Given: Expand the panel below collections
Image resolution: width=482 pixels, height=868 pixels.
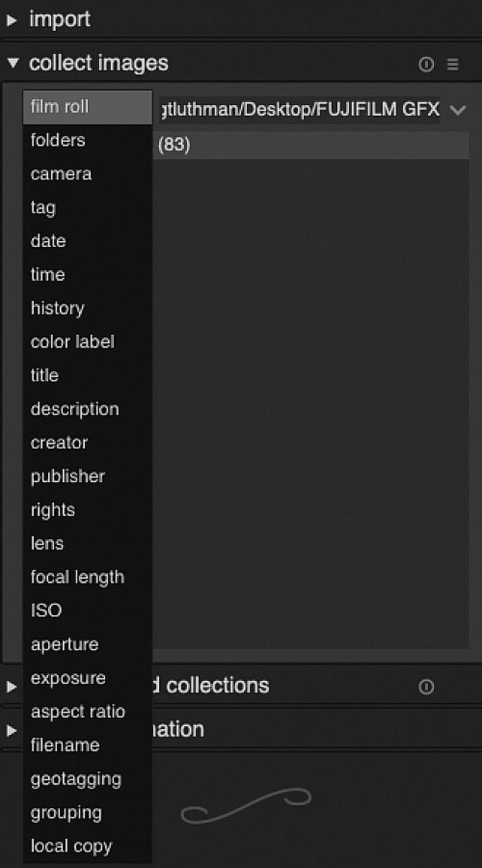Looking at the screenshot, I should [12, 730].
